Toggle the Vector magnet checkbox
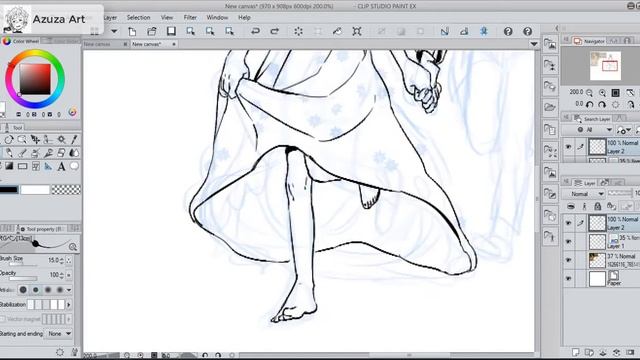640x360 pixels. point(3,319)
